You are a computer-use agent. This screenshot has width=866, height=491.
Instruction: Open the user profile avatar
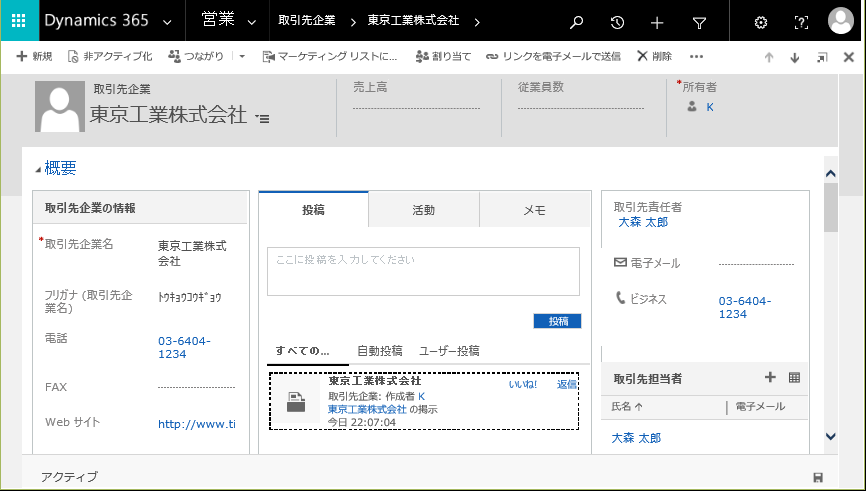point(841,21)
